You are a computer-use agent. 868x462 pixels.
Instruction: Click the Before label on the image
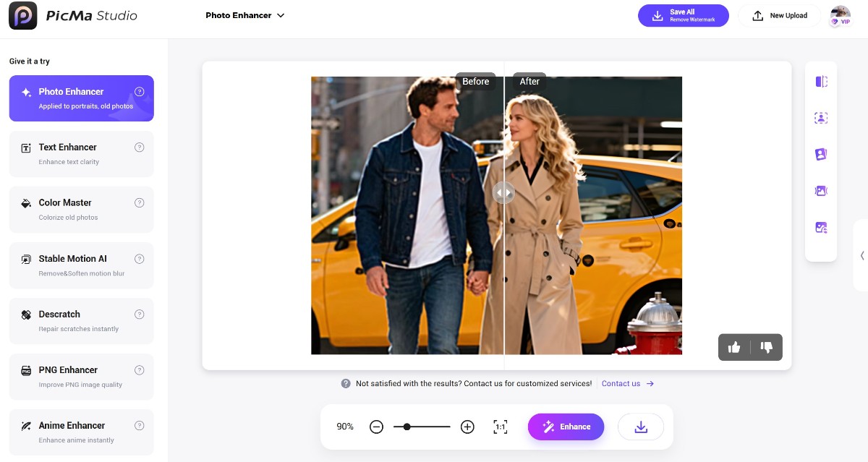coord(476,82)
